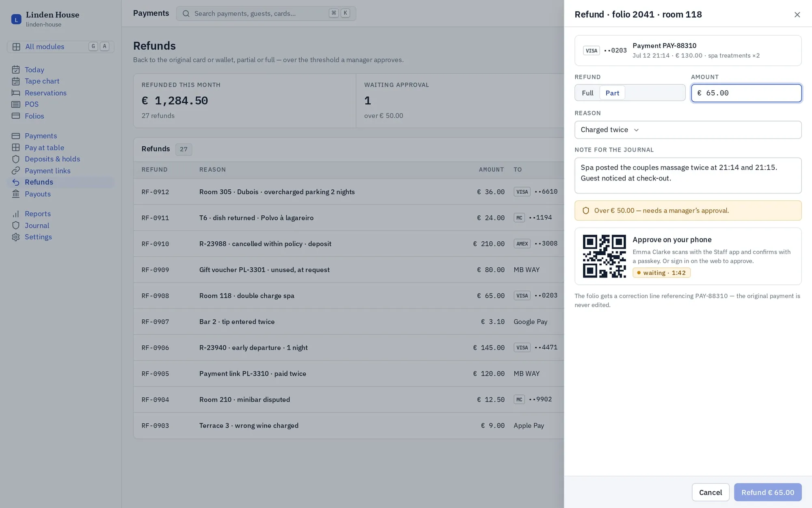Click Room 118 double charge spa row
The height and width of the screenshot is (508, 812).
[x=349, y=296]
